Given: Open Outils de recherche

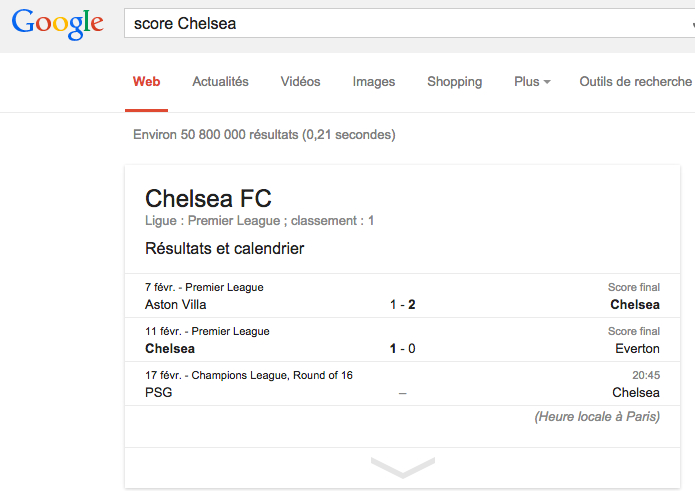Looking at the screenshot, I should pos(636,82).
